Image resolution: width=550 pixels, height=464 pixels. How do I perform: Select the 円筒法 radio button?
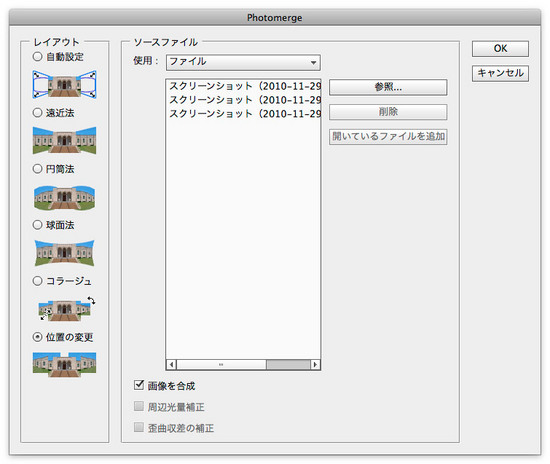point(38,169)
